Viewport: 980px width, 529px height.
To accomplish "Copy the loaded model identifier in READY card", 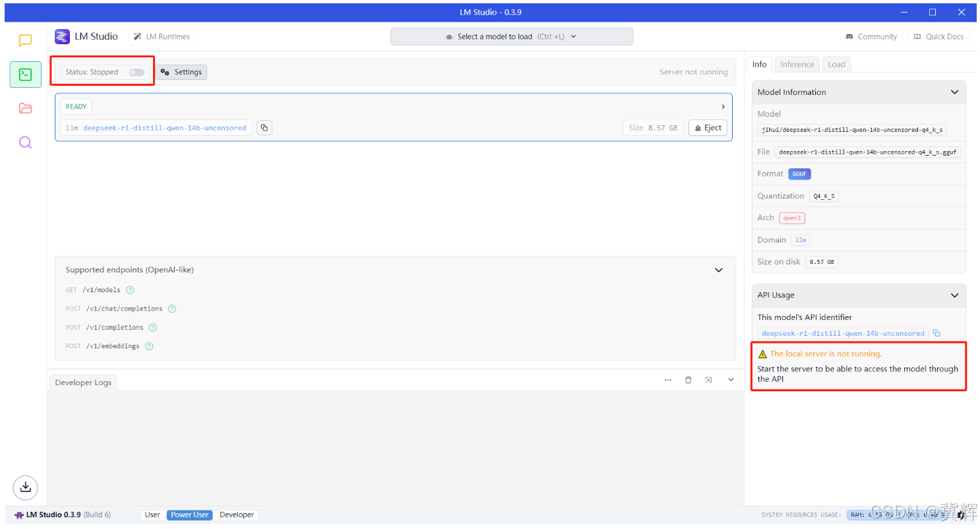I will (264, 128).
